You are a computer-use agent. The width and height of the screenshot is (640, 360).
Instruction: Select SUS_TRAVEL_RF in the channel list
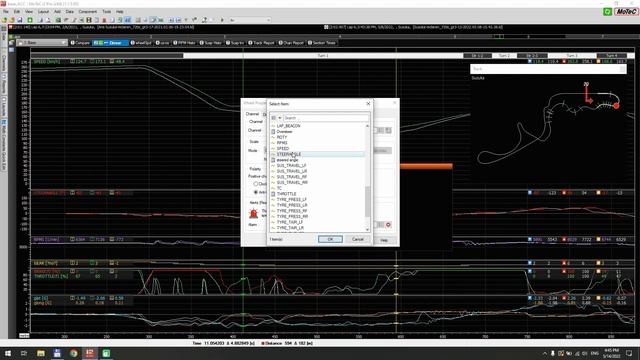click(292, 177)
